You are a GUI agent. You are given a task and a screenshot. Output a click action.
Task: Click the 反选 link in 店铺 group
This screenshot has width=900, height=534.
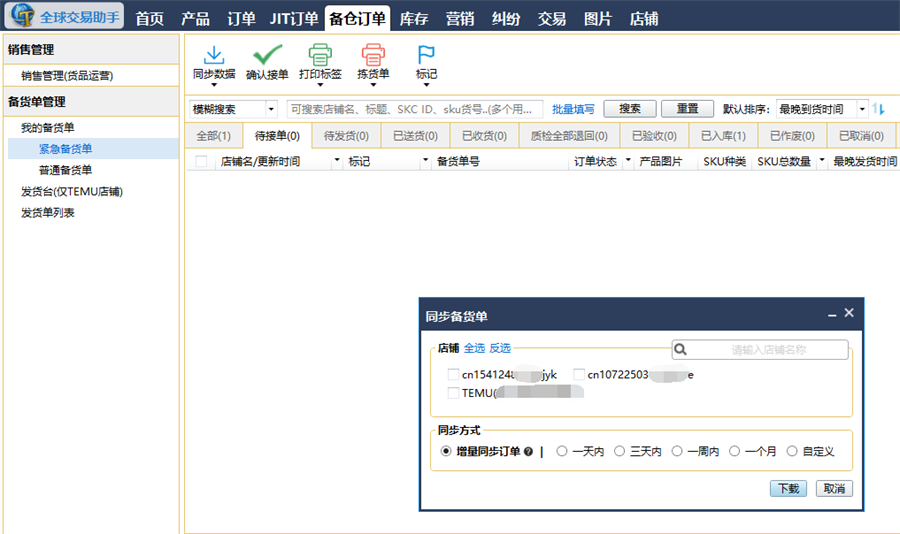coord(500,348)
